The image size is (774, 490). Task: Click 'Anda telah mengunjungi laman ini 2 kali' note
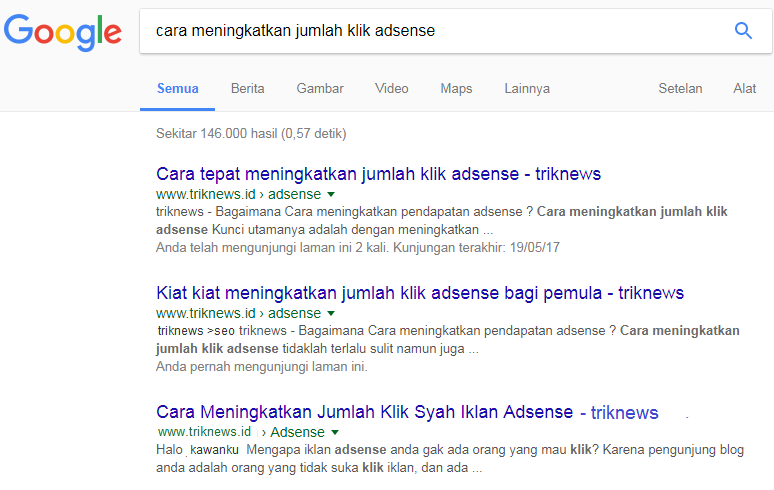point(358,248)
